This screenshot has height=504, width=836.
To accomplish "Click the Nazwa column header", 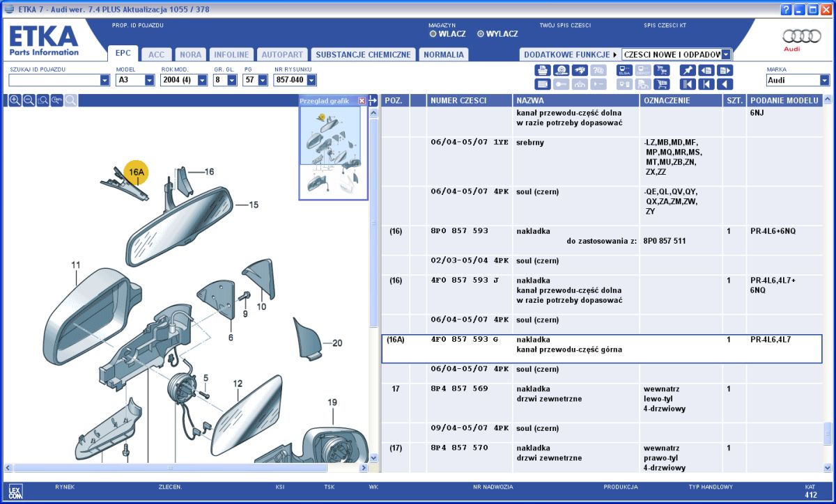I will pyautogui.click(x=575, y=100).
